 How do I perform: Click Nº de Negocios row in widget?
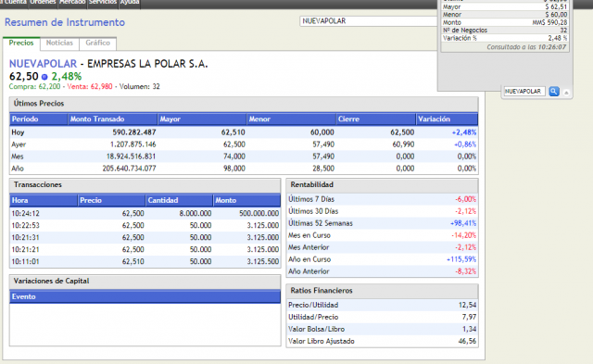tap(505, 31)
